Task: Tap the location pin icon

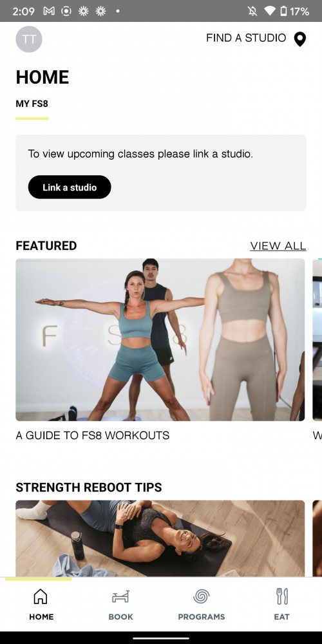Action: point(300,39)
